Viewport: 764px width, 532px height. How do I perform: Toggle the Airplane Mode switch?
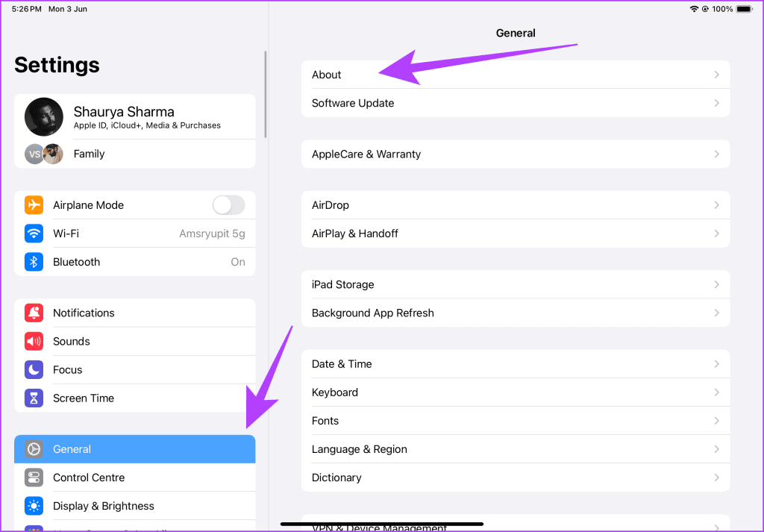(228, 205)
